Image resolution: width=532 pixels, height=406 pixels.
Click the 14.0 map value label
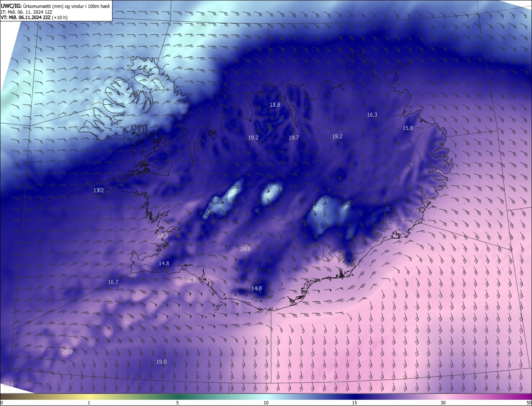(x=256, y=289)
